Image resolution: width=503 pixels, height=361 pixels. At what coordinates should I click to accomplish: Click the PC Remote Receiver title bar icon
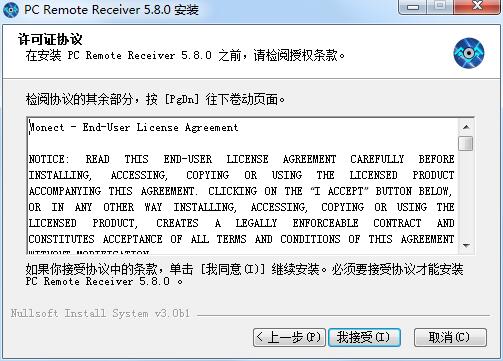[11, 9]
